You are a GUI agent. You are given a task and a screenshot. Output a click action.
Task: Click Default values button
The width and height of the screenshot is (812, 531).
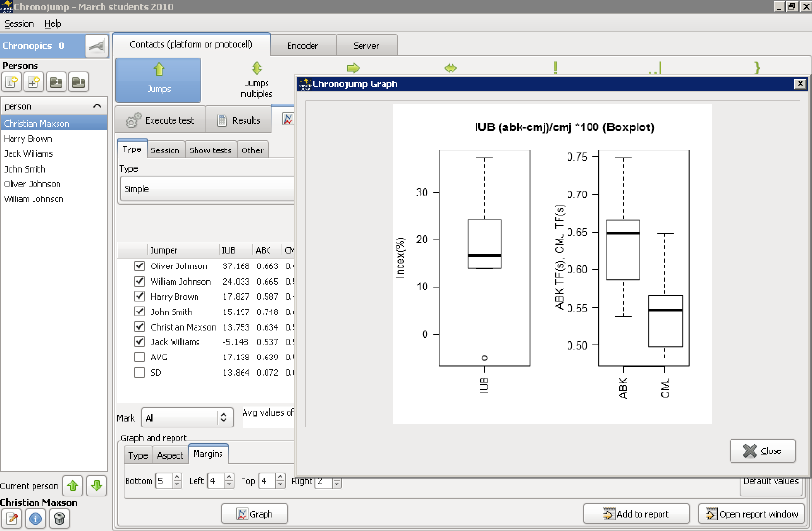point(771,483)
